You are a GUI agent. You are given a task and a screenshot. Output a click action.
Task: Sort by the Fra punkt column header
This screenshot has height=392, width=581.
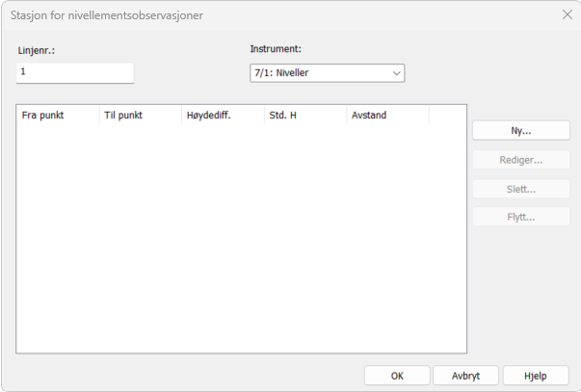pyautogui.click(x=57, y=116)
